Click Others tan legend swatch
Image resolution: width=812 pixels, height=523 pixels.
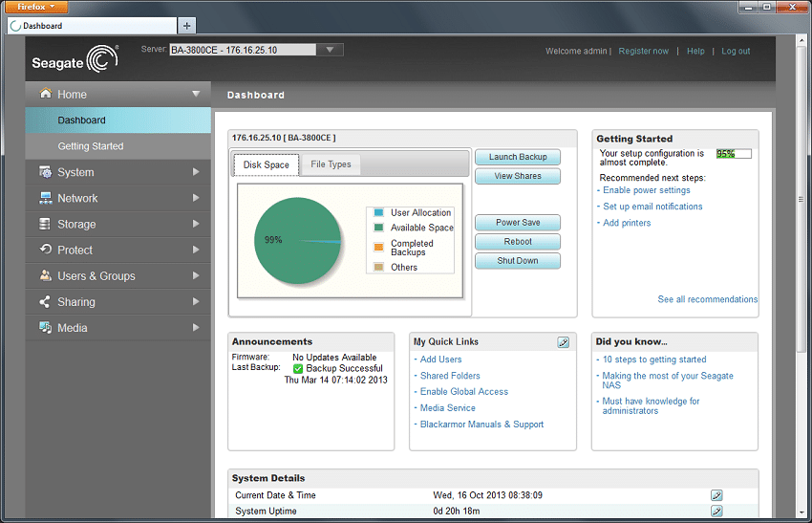tap(378, 268)
